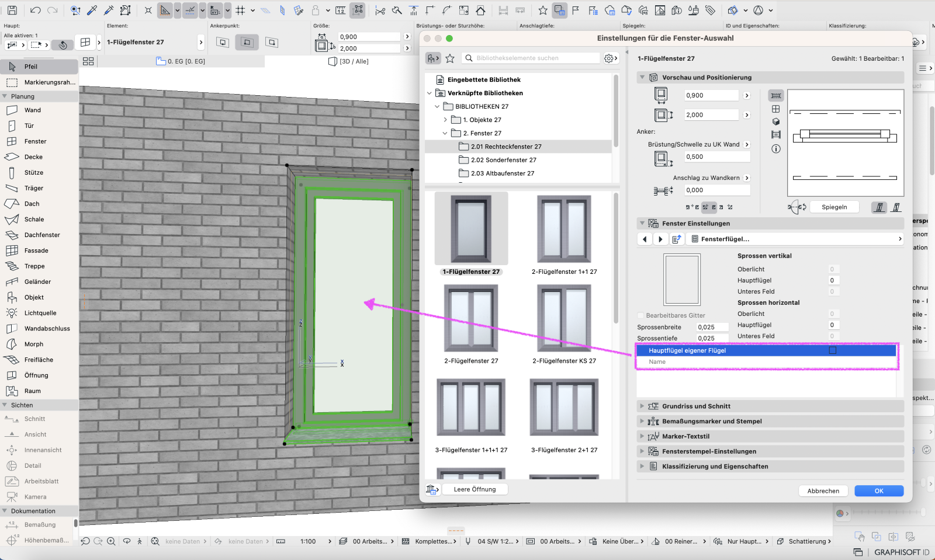Click the measure ruler icon in toolbar
The width and height of the screenshot is (935, 560).
tap(341, 10)
